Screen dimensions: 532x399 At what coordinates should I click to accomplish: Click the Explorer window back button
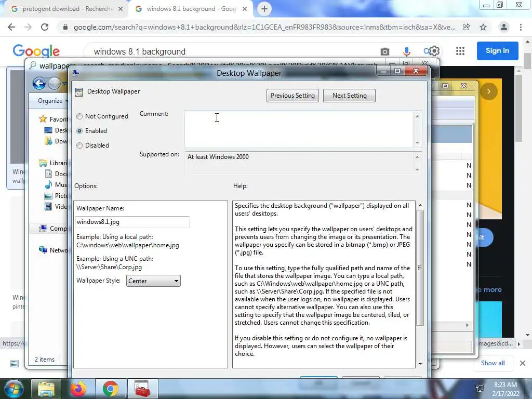(39, 83)
